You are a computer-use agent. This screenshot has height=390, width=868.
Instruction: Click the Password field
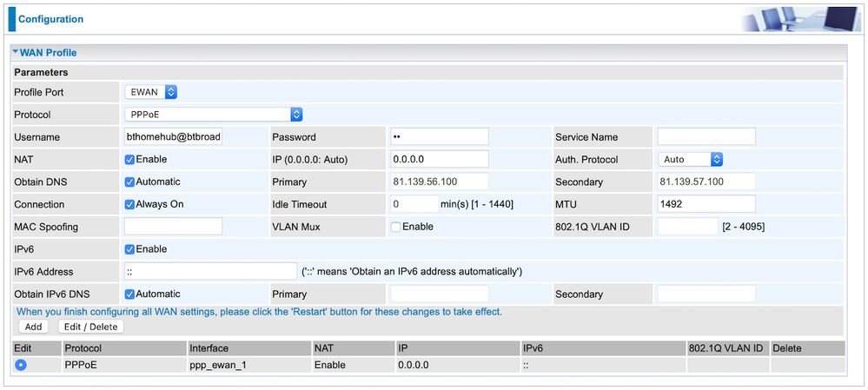439,137
